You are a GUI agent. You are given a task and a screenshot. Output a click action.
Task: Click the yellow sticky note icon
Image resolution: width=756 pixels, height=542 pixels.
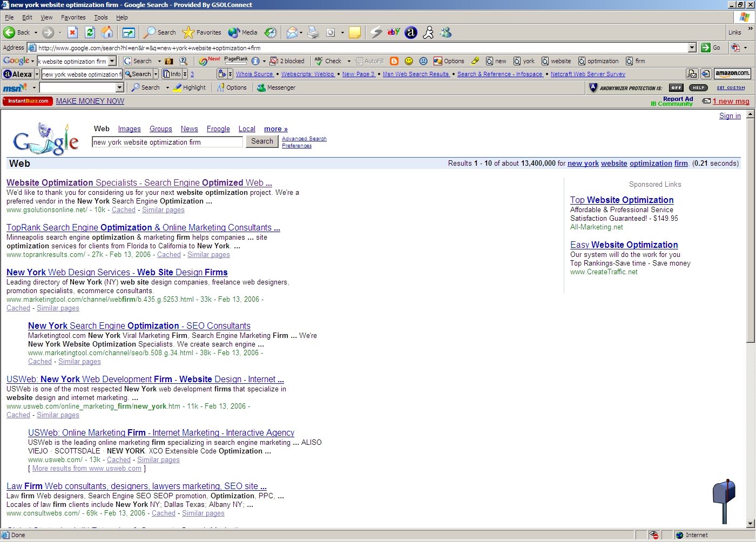355,33
